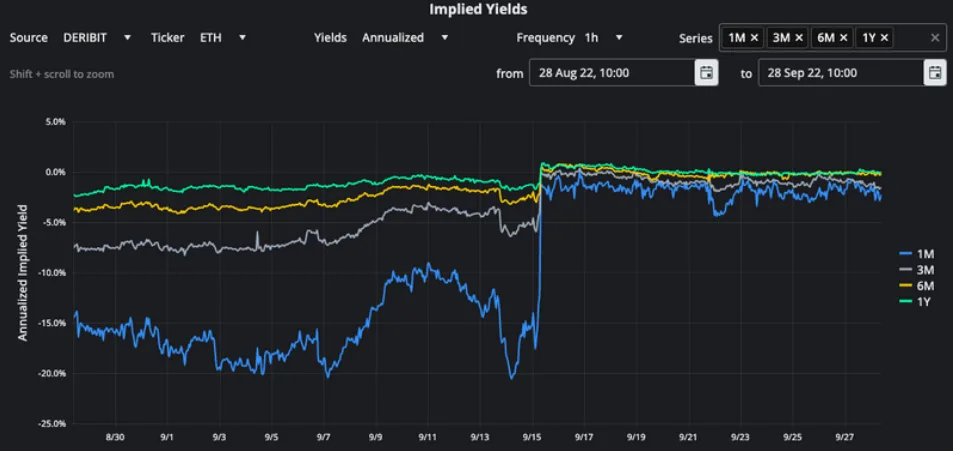This screenshot has width=953, height=451.
Task: Click the 9/11 x-axis date label
Action: coord(428,436)
